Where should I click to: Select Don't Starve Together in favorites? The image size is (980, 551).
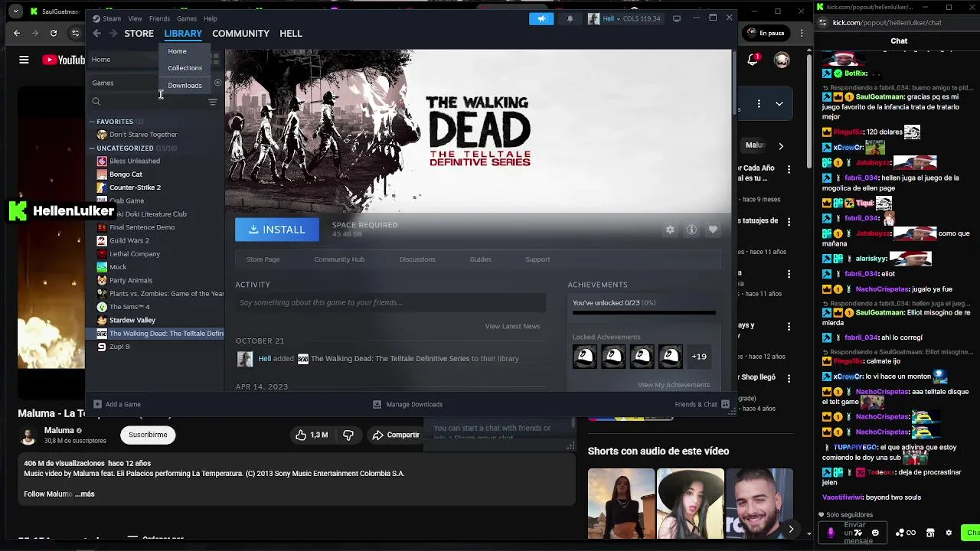tap(143, 135)
